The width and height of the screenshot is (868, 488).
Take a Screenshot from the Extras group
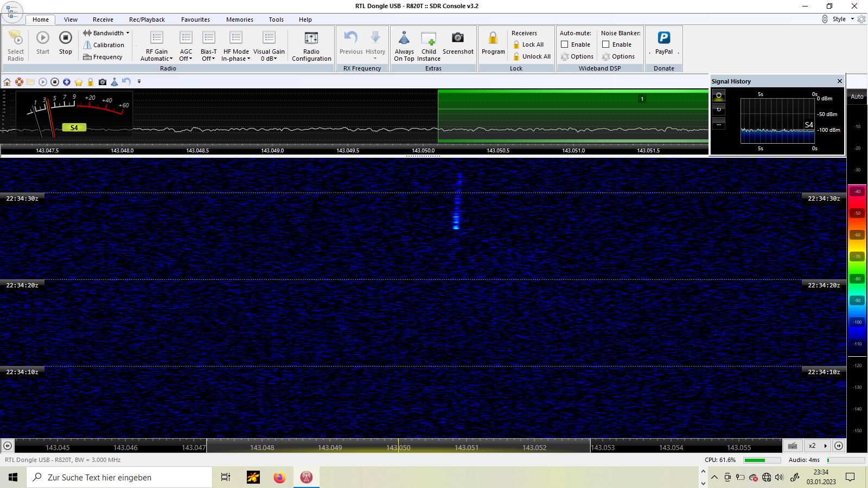pyautogui.click(x=458, y=43)
